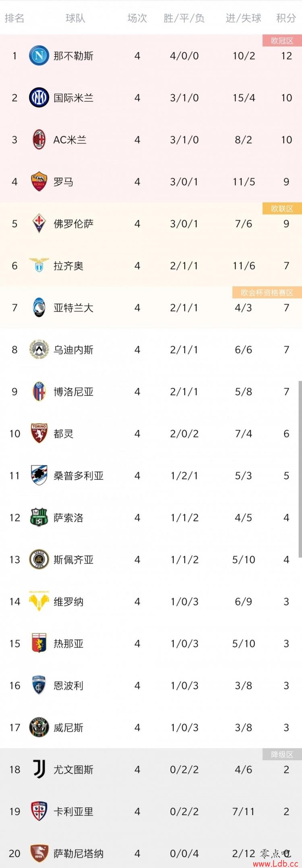Viewport: 302px width, 868px height.
Task: Open the Lazio eagle crest
Action: pyautogui.click(x=39, y=265)
